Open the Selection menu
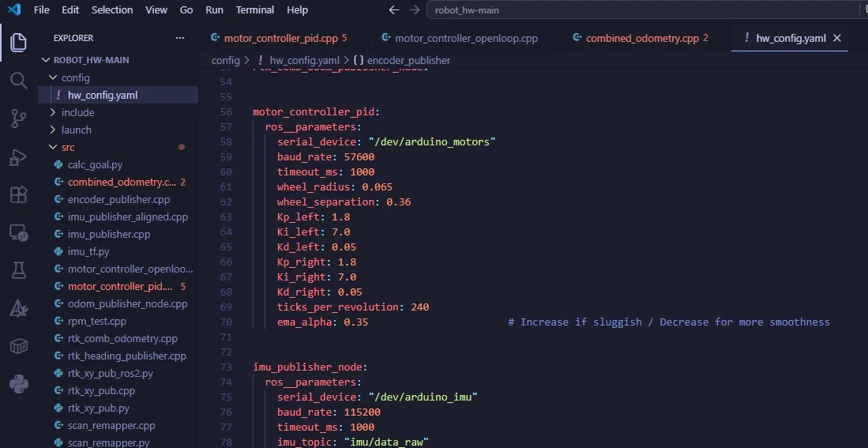 pos(112,10)
